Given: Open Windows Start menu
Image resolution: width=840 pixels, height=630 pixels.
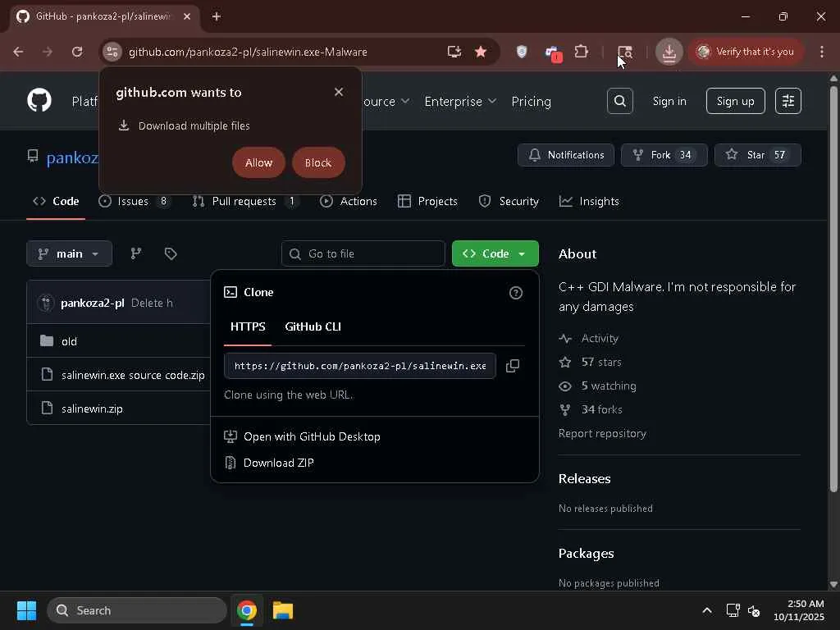Looking at the screenshot, I should pos(26,610).
